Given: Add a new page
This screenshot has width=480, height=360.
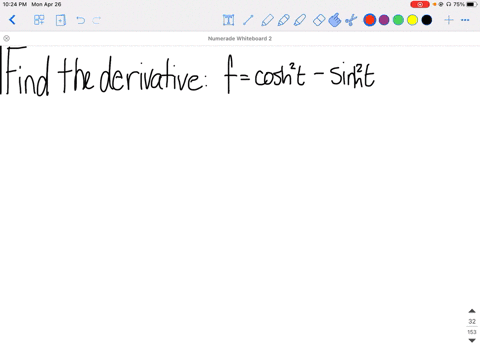Looking at the screenshot, I should tap(61, 20).
